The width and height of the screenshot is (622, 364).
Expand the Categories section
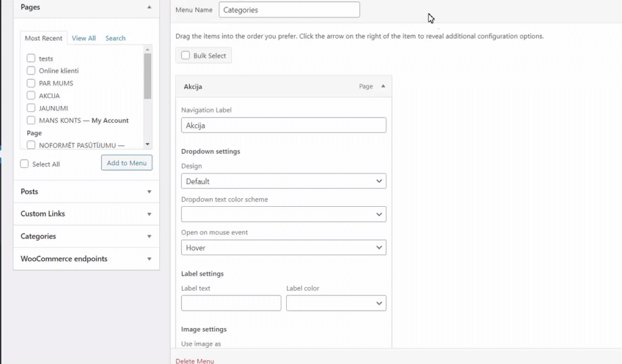(x=149, y=237)
